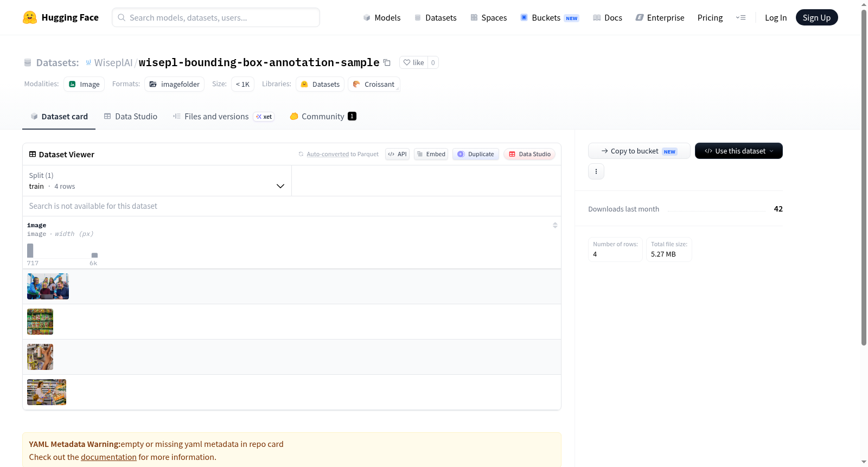Click the heart like button
This screenshot has width=868, height=467.
coord(413,62)
